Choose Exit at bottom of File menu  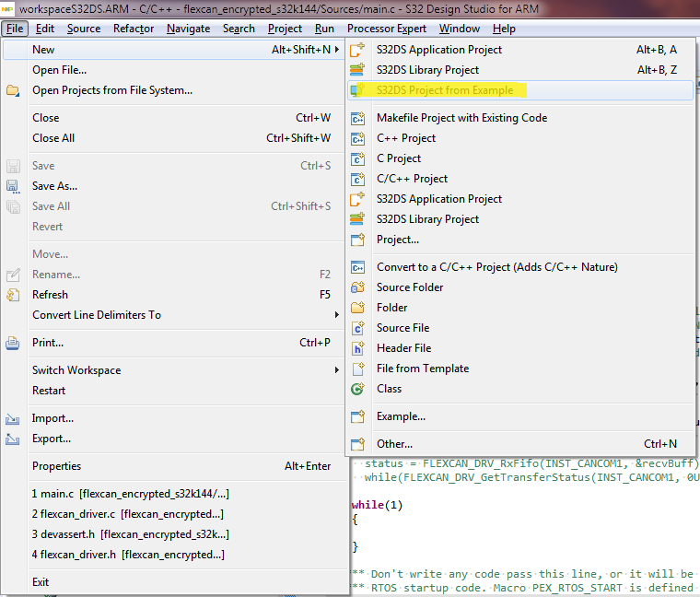tap(174, 582)
